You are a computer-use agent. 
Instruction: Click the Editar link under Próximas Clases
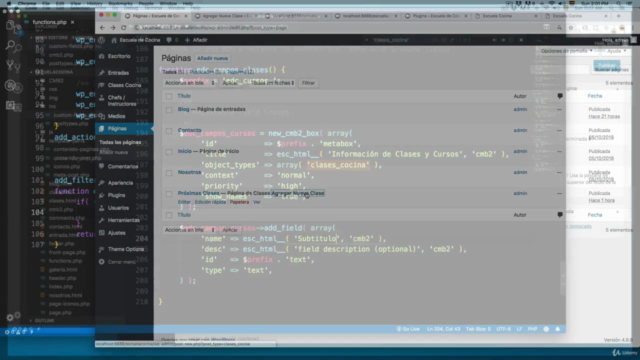click(184, 202)
